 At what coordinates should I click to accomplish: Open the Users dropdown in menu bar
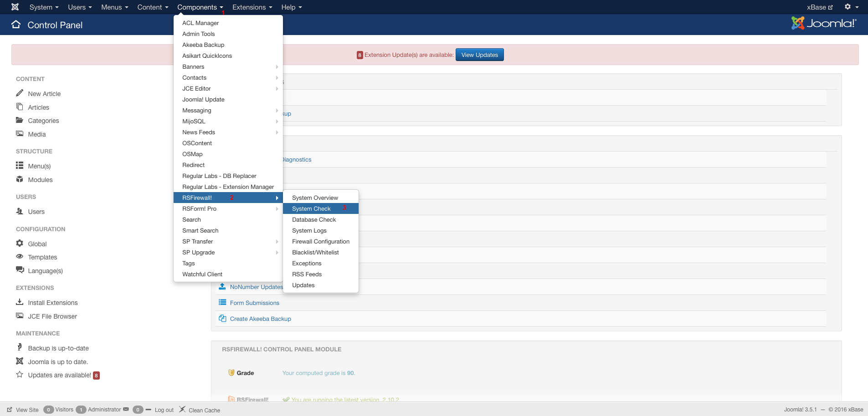pyautogui.click(x=80, y=7)
